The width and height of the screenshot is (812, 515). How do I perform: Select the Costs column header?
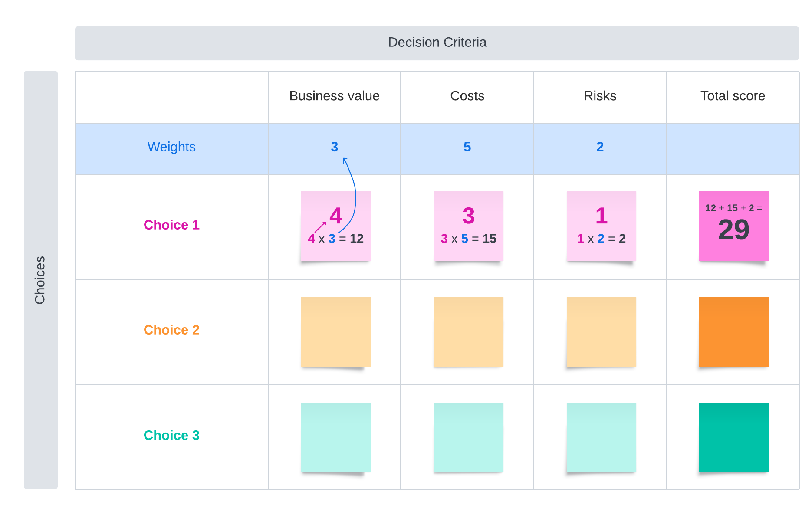pyautogui.click(x=467, y=96)
